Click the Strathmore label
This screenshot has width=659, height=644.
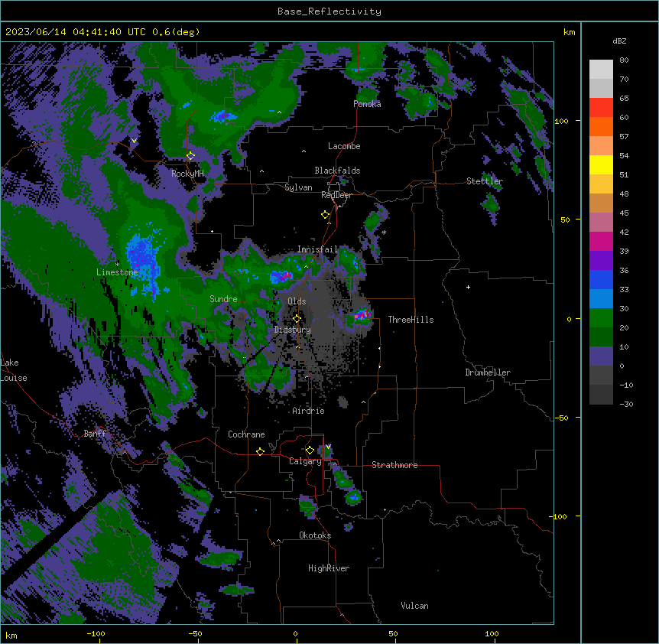click(x=394, y=465)
